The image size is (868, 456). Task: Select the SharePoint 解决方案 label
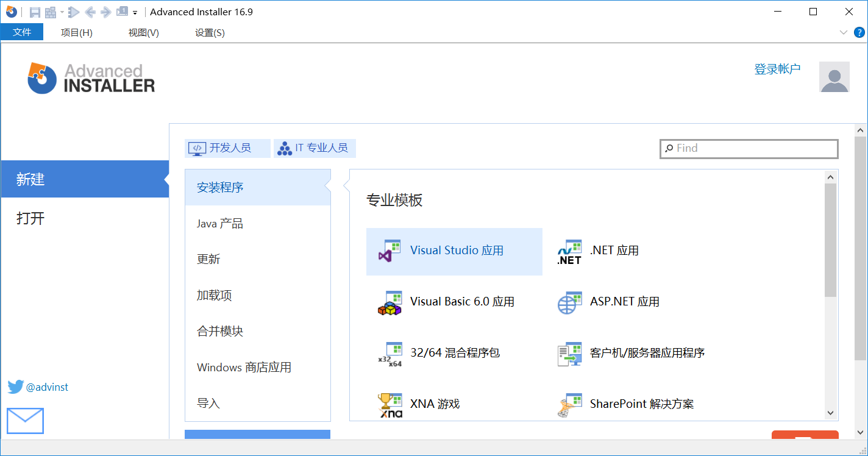642,404
